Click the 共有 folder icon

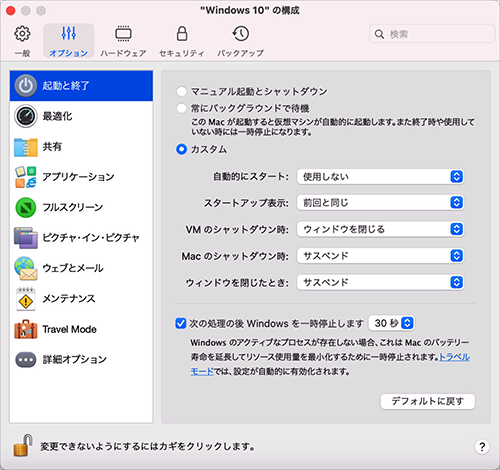(x=26, y=147)
